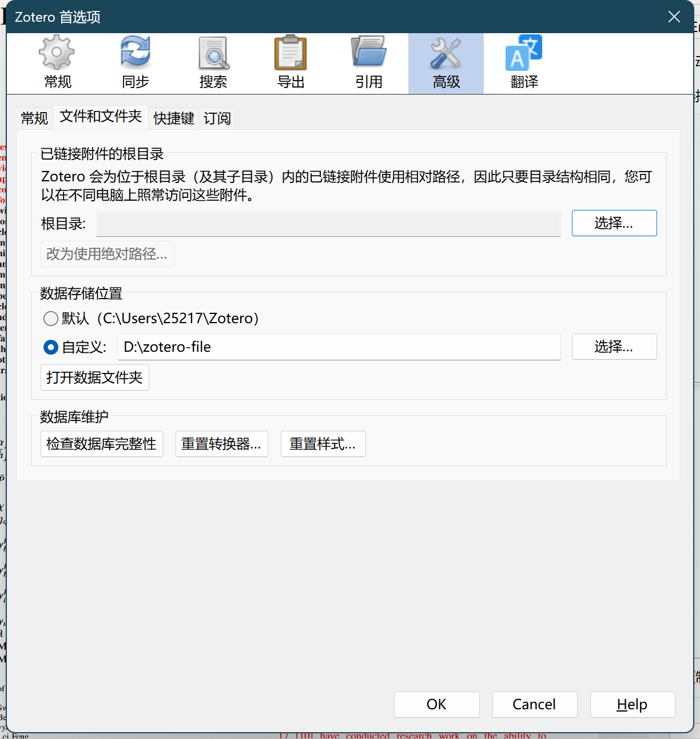Open the 导出 (Export) clipboard pane
700x739 pixels.
[291, 63]
